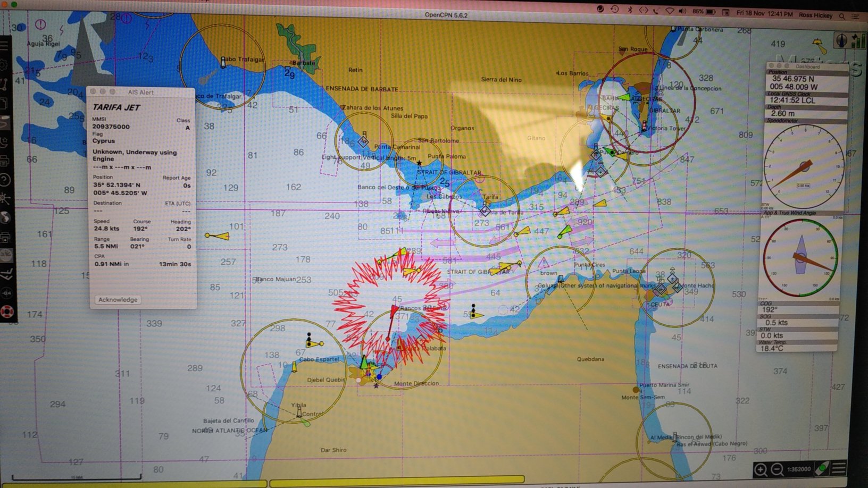Zoom out with the magnifier minus icon
The height and width of the screenshot is (488, 868).
777,469
